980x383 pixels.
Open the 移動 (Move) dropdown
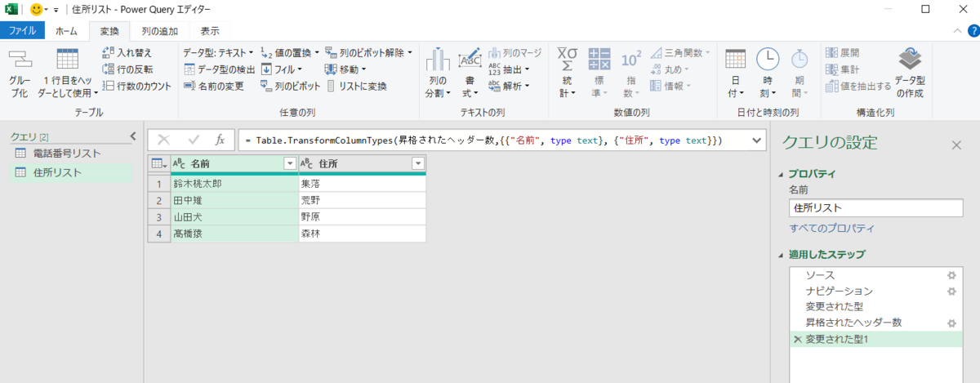[346, 69]
